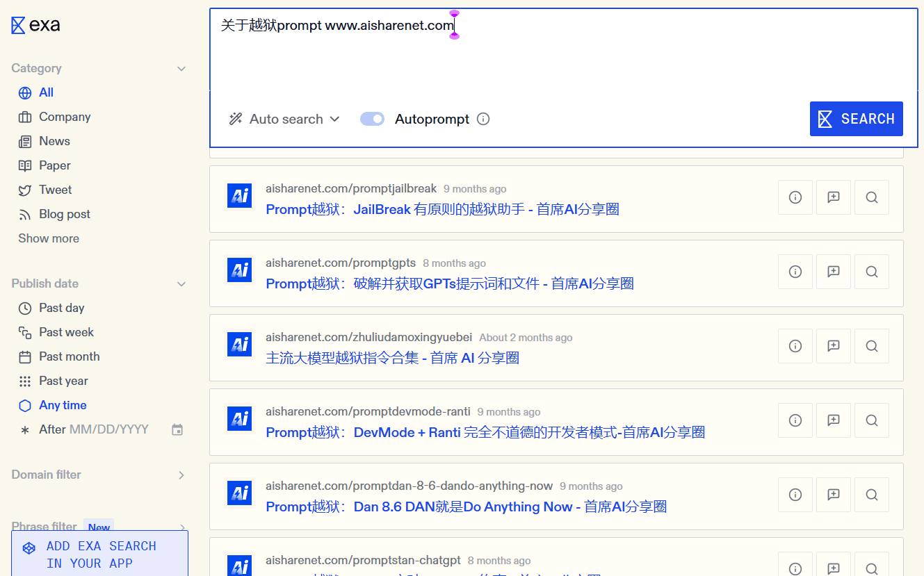Image resolution: width=924 pixels, height=576 pixels.
Task: Show more categories
Action: click(49, 238)
